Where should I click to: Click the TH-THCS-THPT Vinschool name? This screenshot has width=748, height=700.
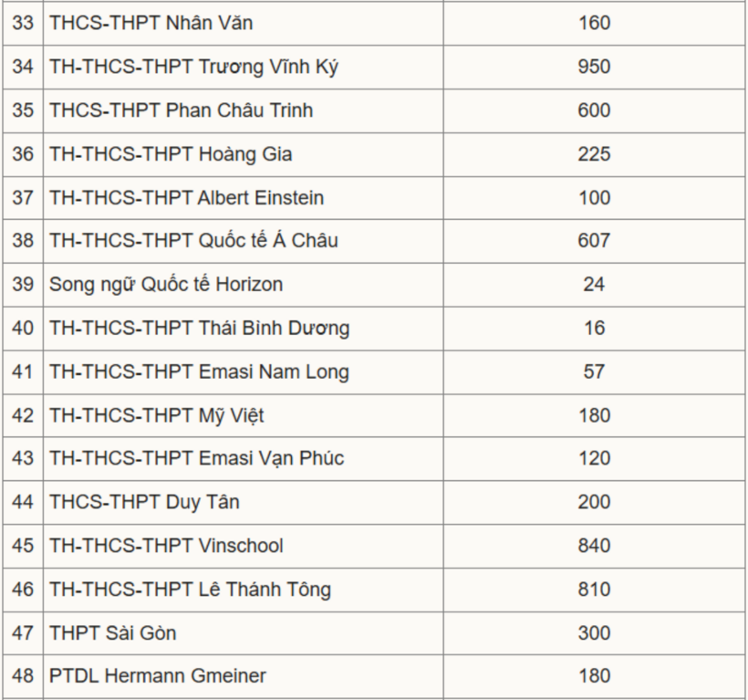tap(166, 546)
